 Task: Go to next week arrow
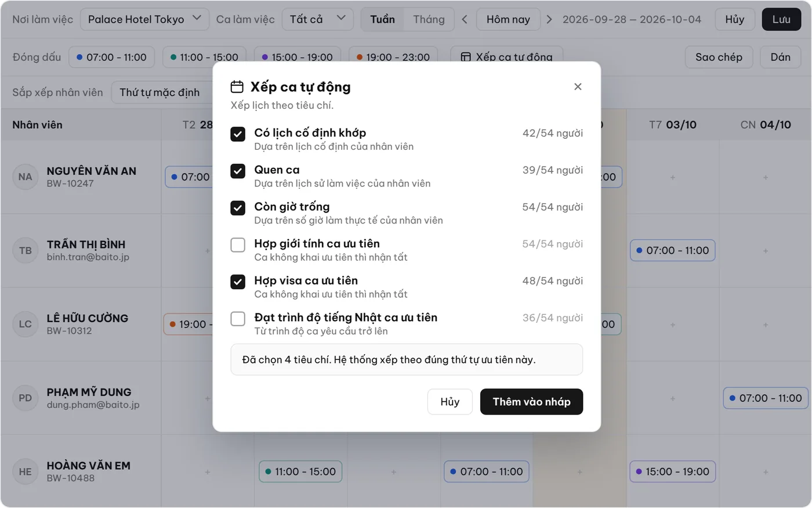pos(549,19)
